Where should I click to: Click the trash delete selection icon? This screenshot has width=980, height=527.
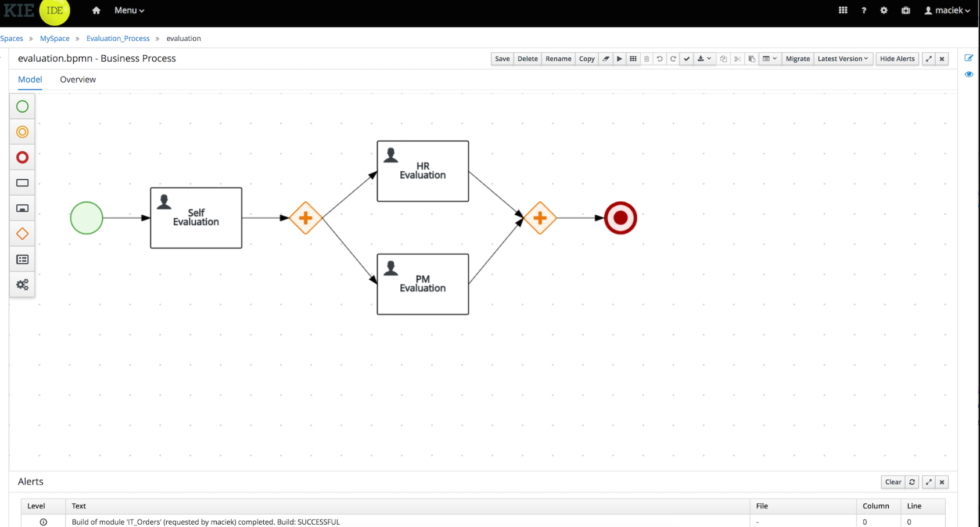click(647, 59)
